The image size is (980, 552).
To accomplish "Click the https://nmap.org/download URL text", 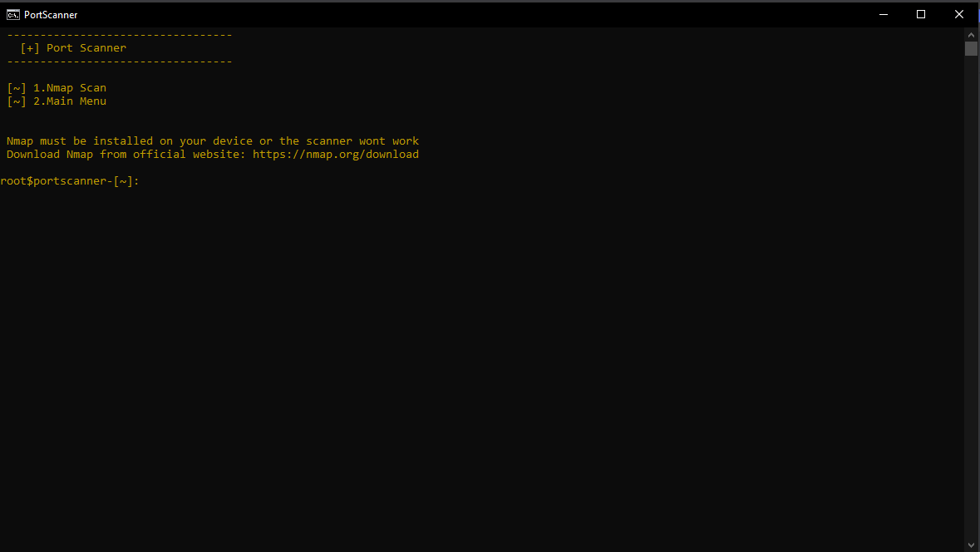I will click(336, 155).
